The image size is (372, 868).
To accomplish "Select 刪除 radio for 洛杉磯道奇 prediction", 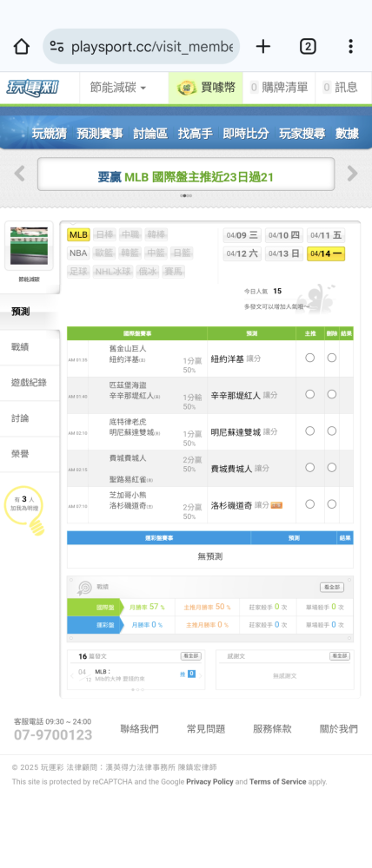I will tap(331, 503).
